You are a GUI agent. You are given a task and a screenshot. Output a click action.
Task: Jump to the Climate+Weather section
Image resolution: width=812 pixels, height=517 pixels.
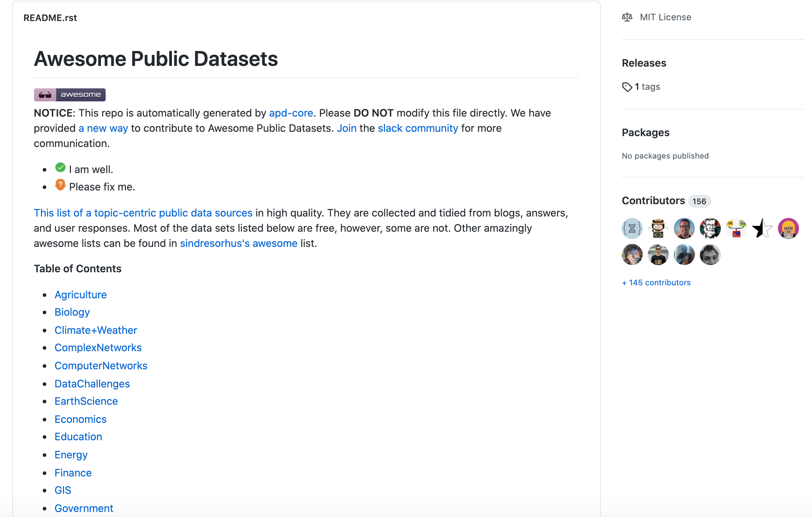point(96,330)
